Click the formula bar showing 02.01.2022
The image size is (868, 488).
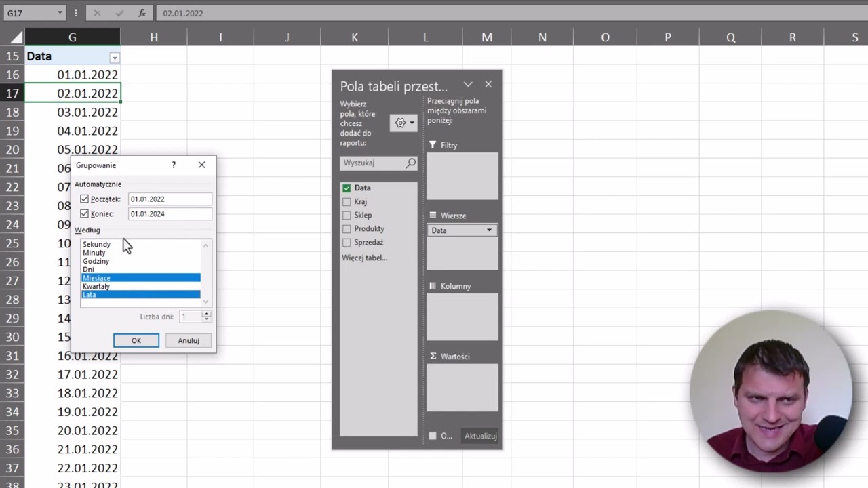click(x=511, y=13)
